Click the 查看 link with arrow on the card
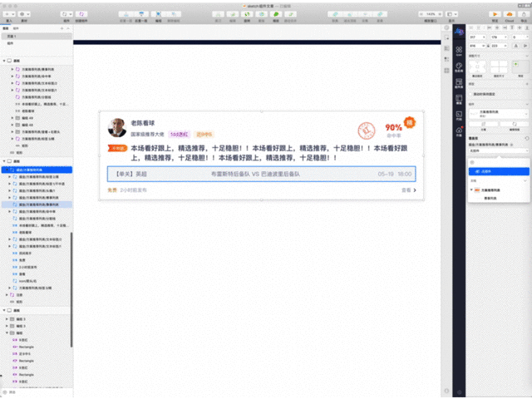This screenshot has height=399, width=532. coord(409,190)
